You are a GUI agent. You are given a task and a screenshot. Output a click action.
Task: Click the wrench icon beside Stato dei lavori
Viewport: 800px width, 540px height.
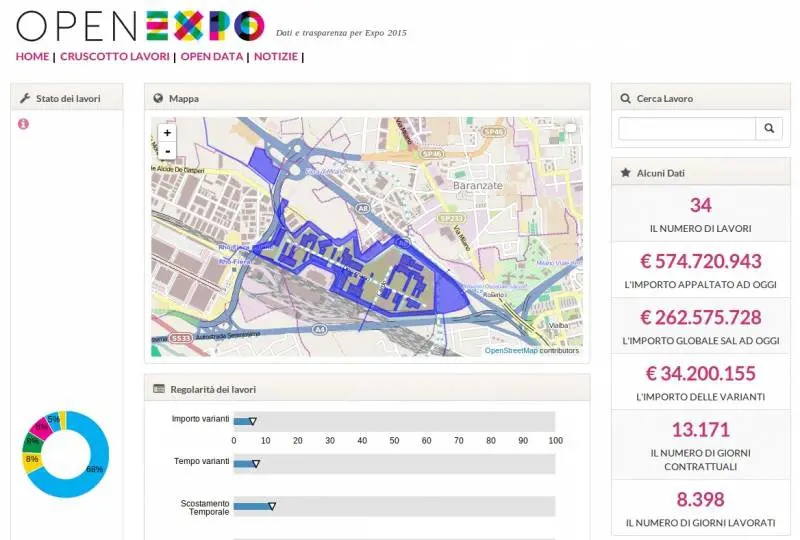[25, 98]
